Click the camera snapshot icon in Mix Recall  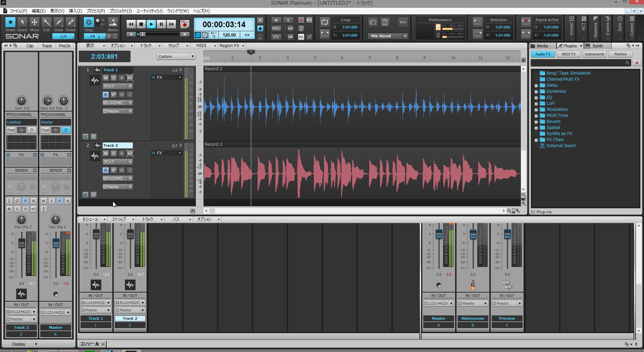(x=373, y=23)
